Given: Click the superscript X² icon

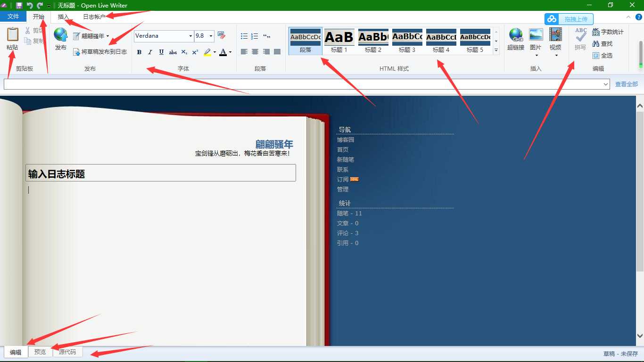Looking at the screenshot, I should [x=195, y=52].
